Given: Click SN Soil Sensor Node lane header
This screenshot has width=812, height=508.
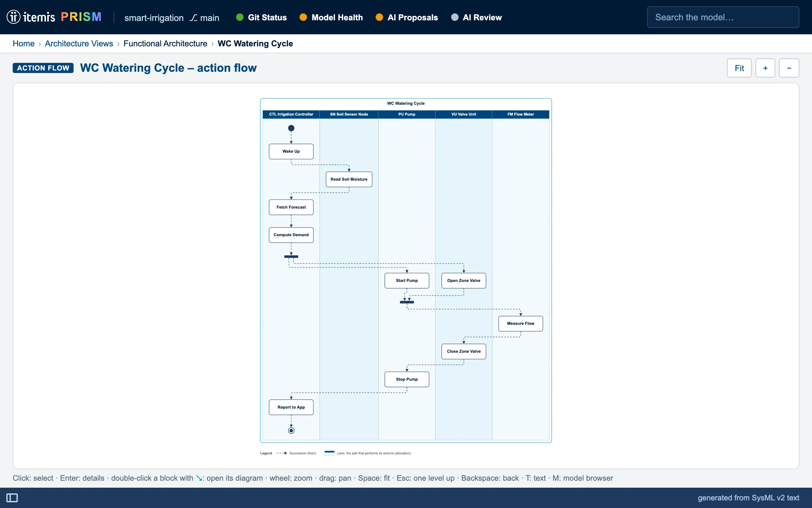Looking at the screenshot, I should point(349,114).
